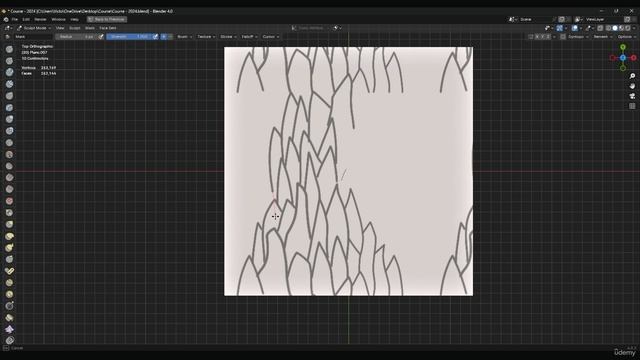Viewport: 640px width, 360px height.
Task: Select the Layer brush tool
Action: [x=9, y=107]
